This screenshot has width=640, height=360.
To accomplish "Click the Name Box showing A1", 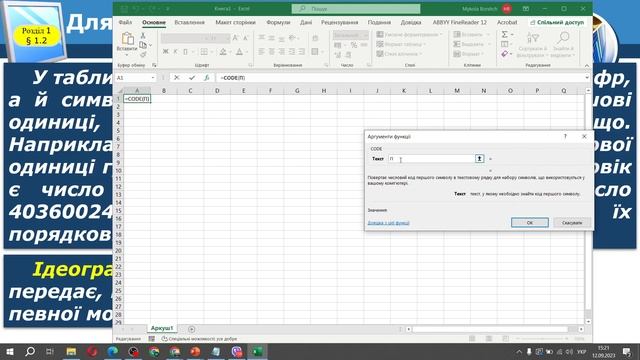I will [x=136, y=78].
